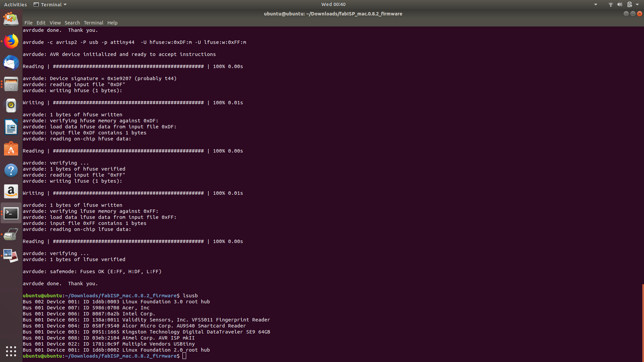Close the terminal window

[x=640, y=14]
